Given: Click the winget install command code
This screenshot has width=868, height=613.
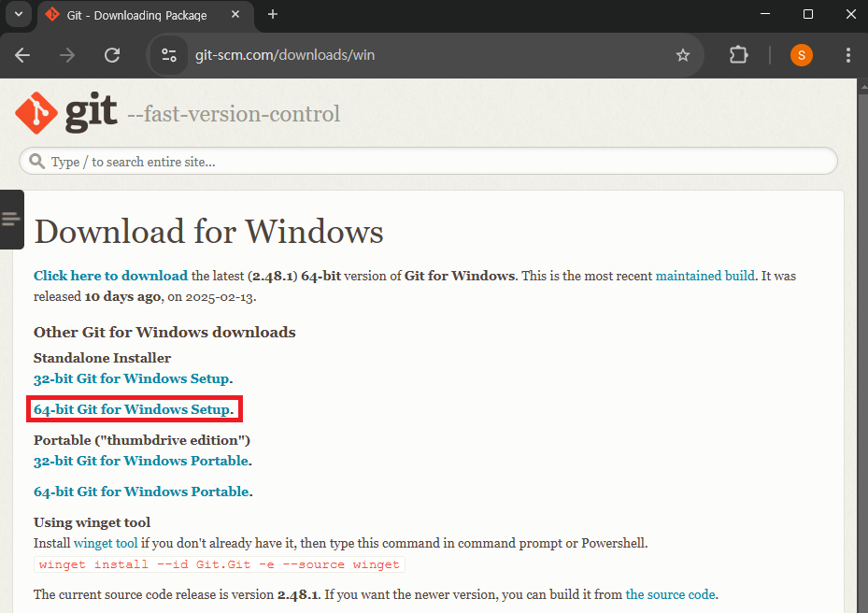Looking at the screenshot, I should click(x=220, y=564).
